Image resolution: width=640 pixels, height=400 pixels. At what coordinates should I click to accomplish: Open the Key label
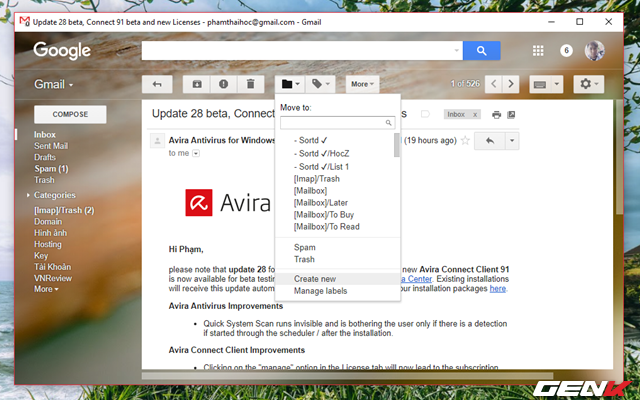tap(41, 256)
